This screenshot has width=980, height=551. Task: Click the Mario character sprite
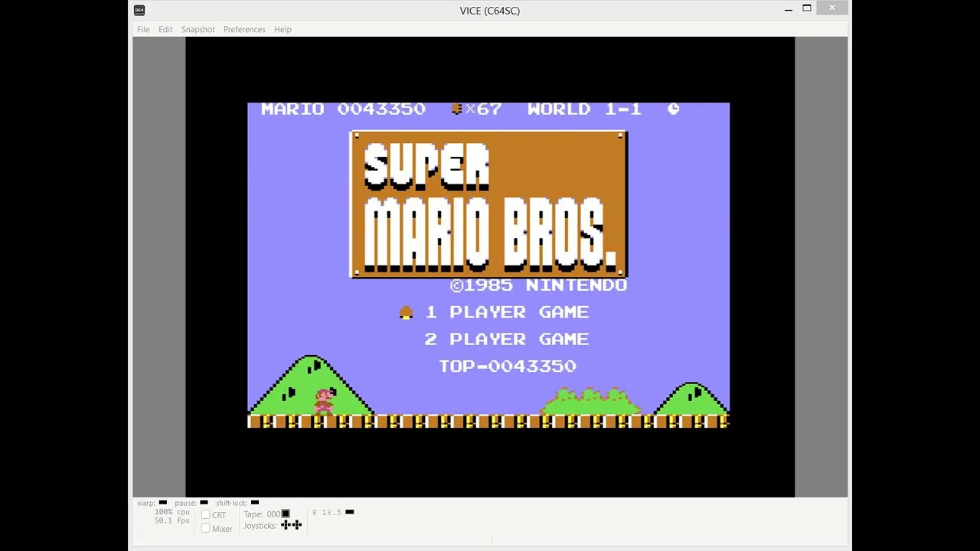pyautogui.click(x=325, y=401)
